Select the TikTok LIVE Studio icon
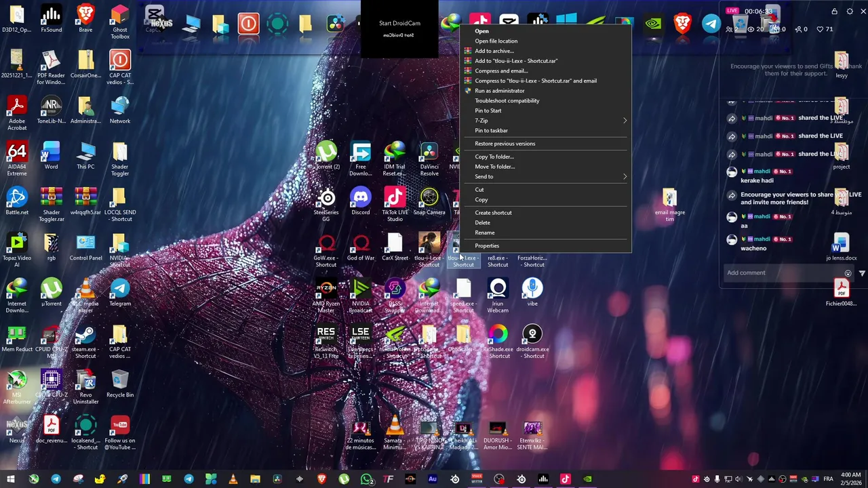868x488 pixels. coord(395,204)
